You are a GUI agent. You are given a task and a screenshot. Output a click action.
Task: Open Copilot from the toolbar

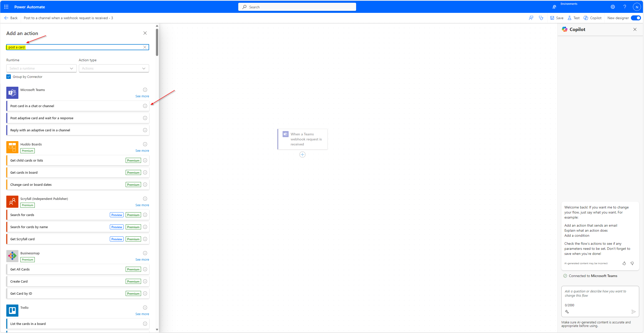click(592, 18)
